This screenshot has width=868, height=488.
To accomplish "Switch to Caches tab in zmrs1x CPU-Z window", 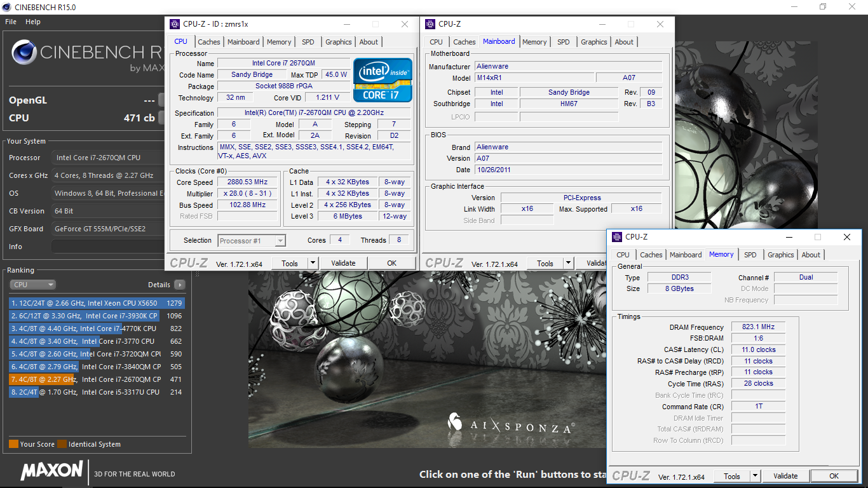I will (208, 42).
